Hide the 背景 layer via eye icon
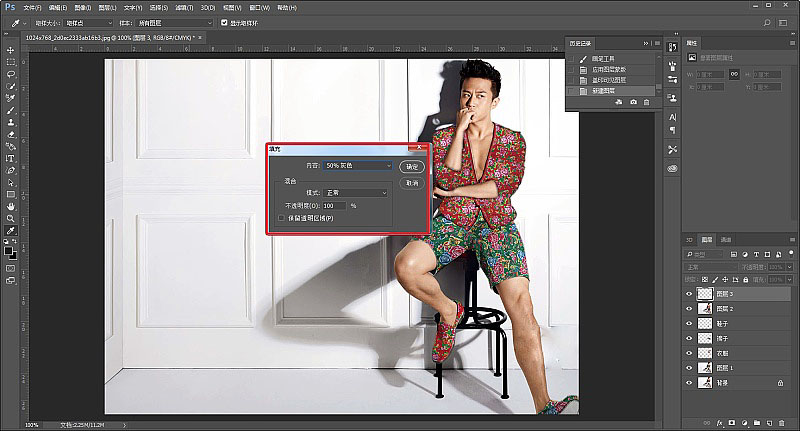 click(689, 383)
